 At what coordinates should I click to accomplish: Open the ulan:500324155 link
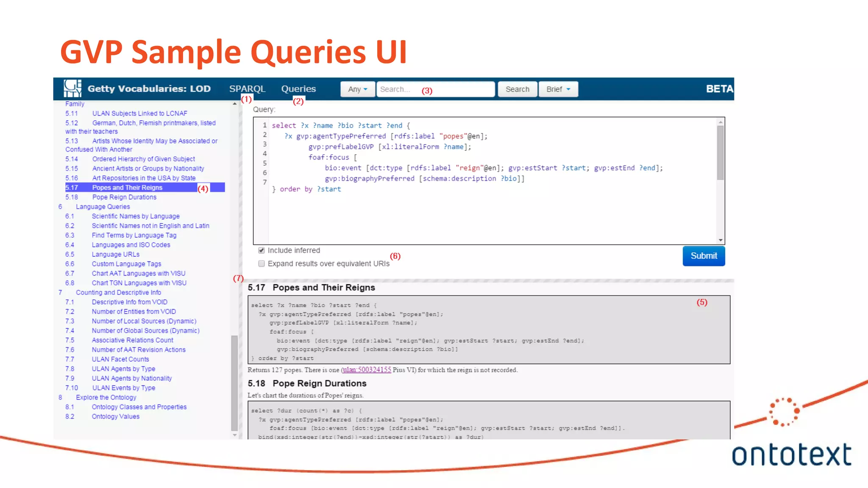[x=367, y=370]
